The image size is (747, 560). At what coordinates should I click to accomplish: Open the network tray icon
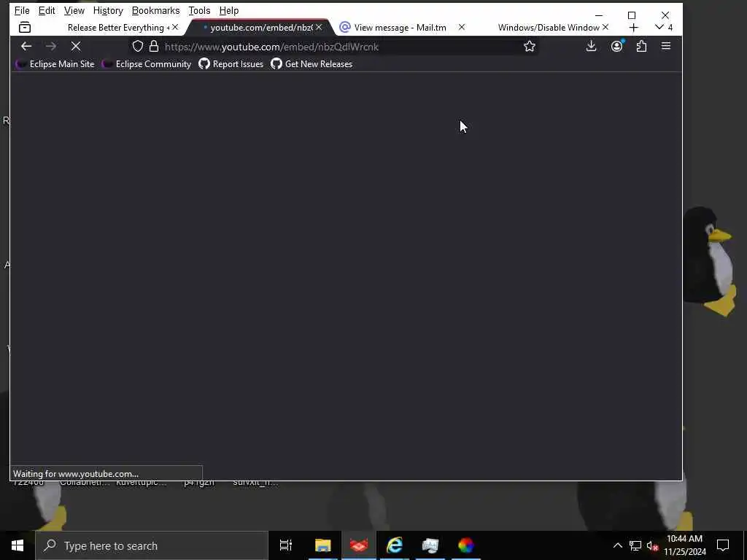[635, 545]
